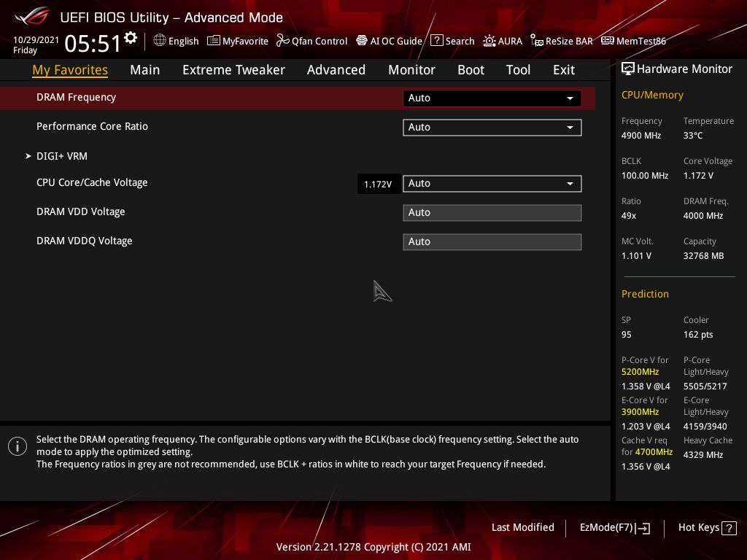The image size is (747, 560).
Task: Click the CPU/Memory section heading
Action: click(x=652, y=95)
